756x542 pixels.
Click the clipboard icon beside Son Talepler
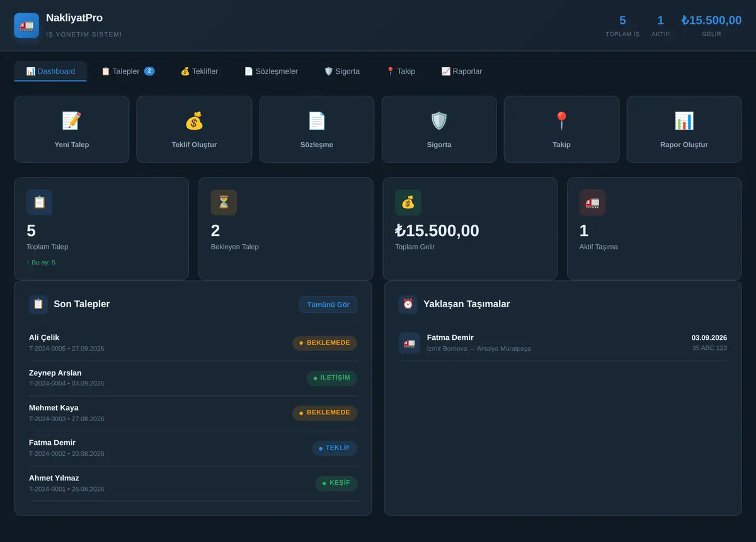(38, 304)
